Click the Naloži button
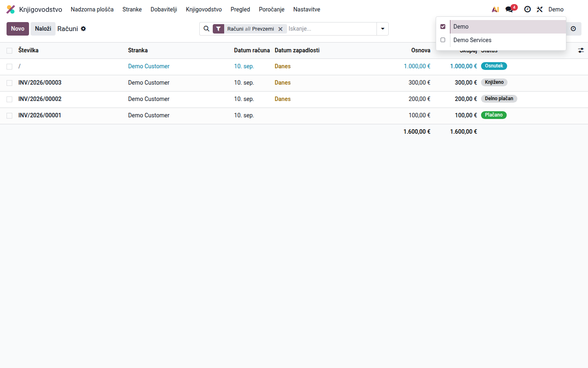 tap(43, 29)
